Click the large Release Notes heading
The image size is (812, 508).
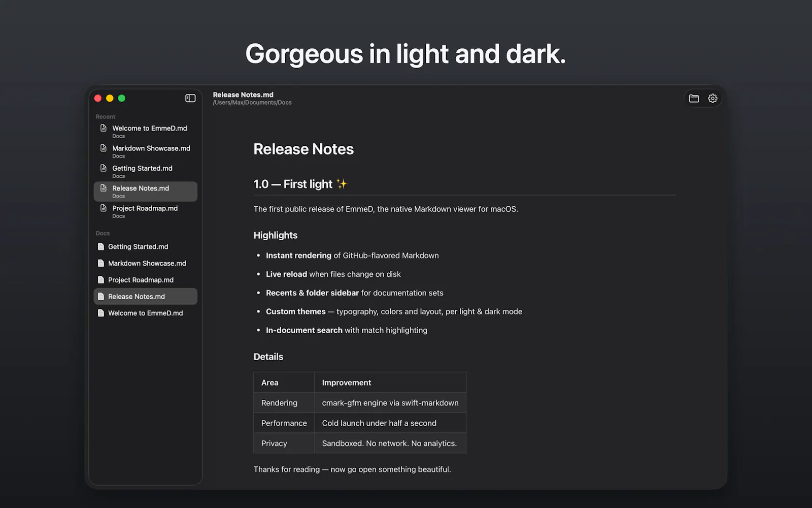pyautogui.click(x=303, y=149)
